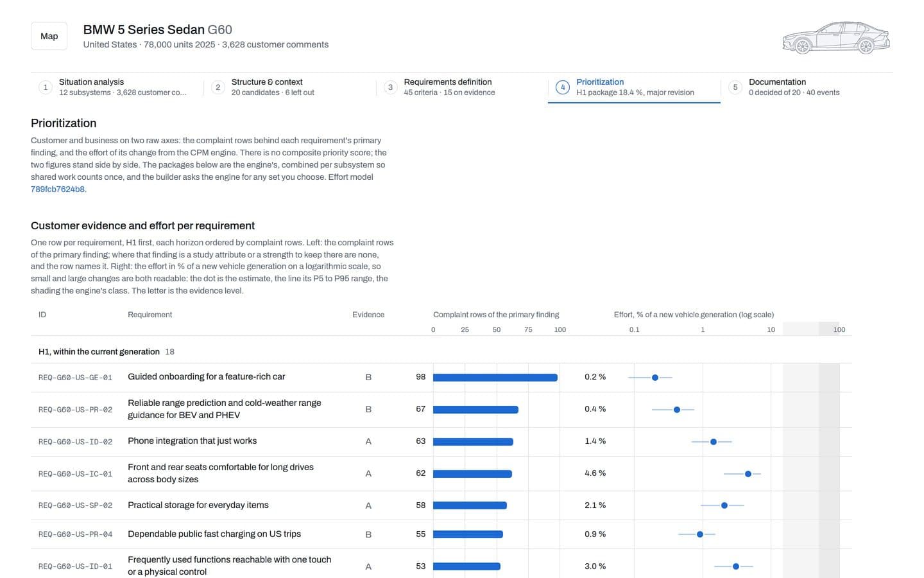Click the Evidence column header
The image size is (924, 578).
[x=368, y=315]
